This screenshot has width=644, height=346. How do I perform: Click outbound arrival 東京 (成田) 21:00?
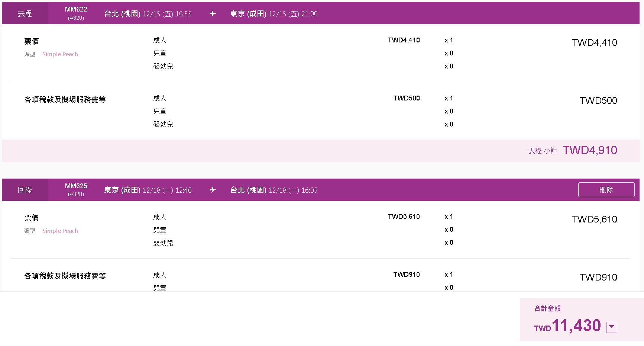[274, 14]
